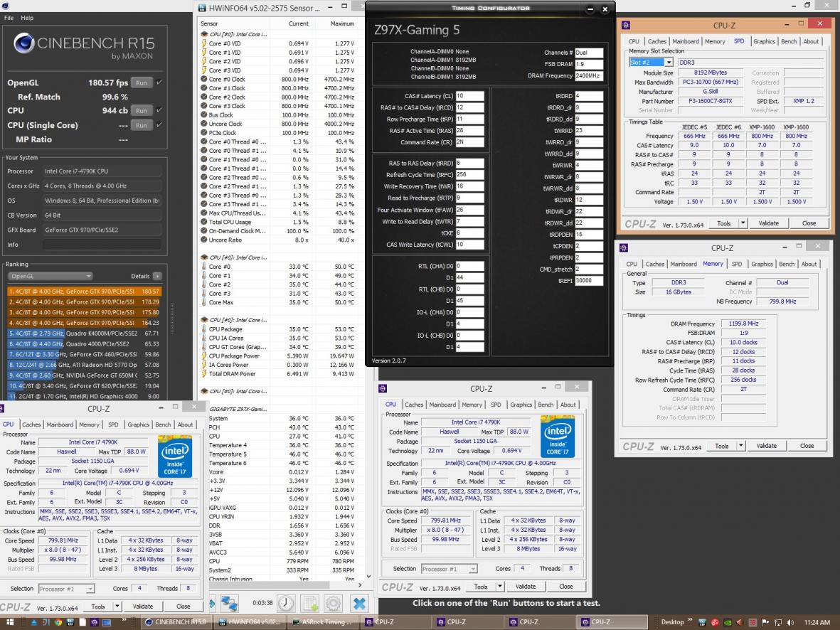Viewport: 840px width, 630px height.
Task: Toggle the OpenGL test checkmark
Action: [x=159, y=82]
